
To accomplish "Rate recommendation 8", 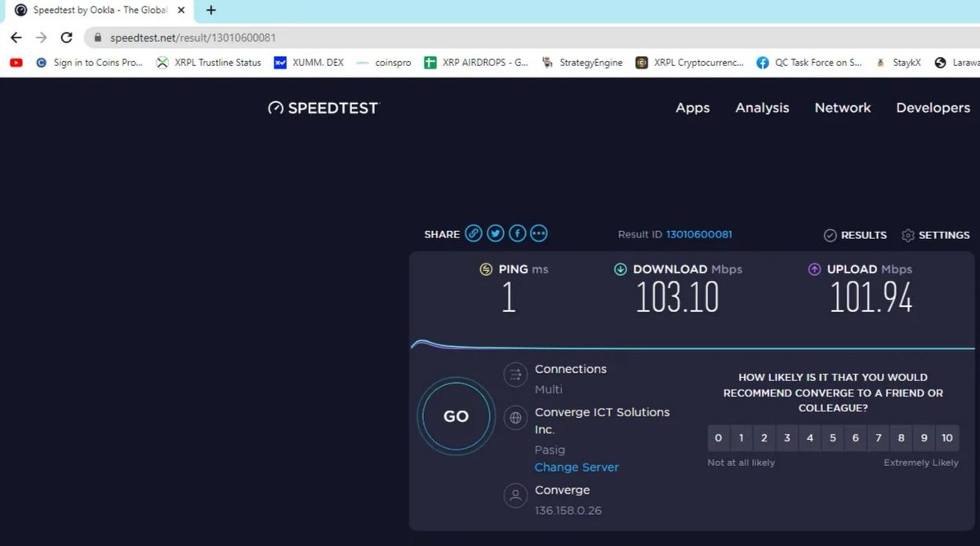I will [x=902, y=437].
